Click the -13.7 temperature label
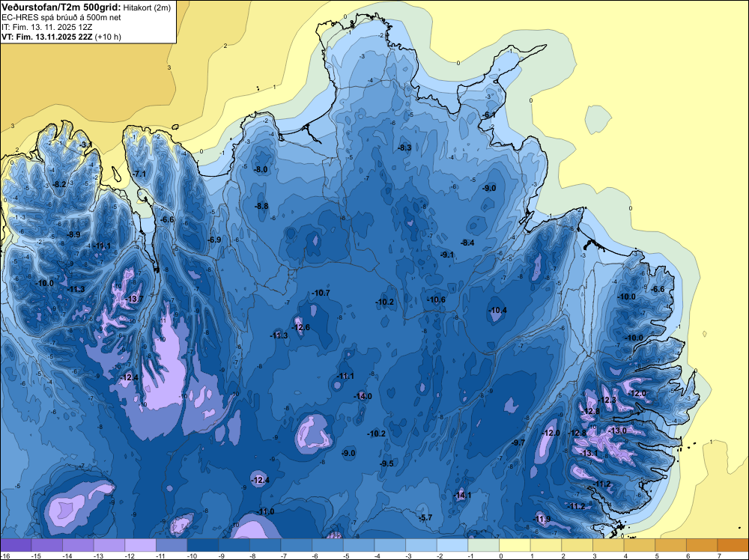Viewport: 749px width, 560px height. tap(135, 299)
